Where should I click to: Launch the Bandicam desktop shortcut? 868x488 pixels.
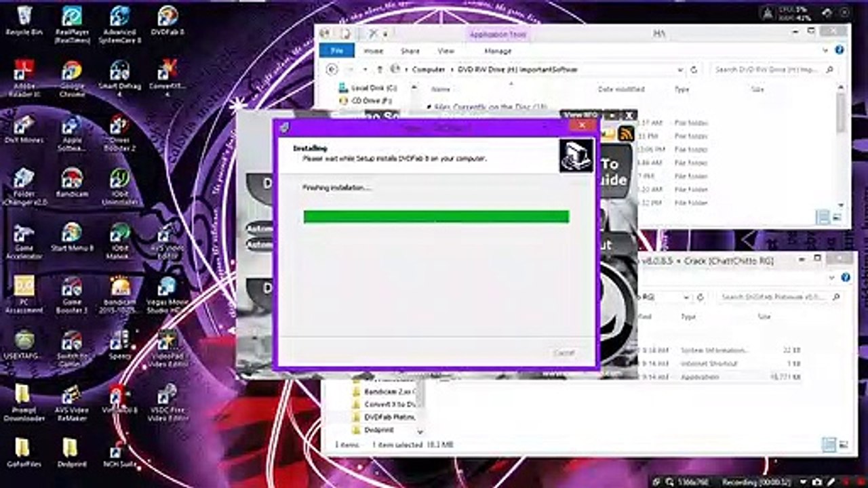pyautogui.click(x=72, y=183)
